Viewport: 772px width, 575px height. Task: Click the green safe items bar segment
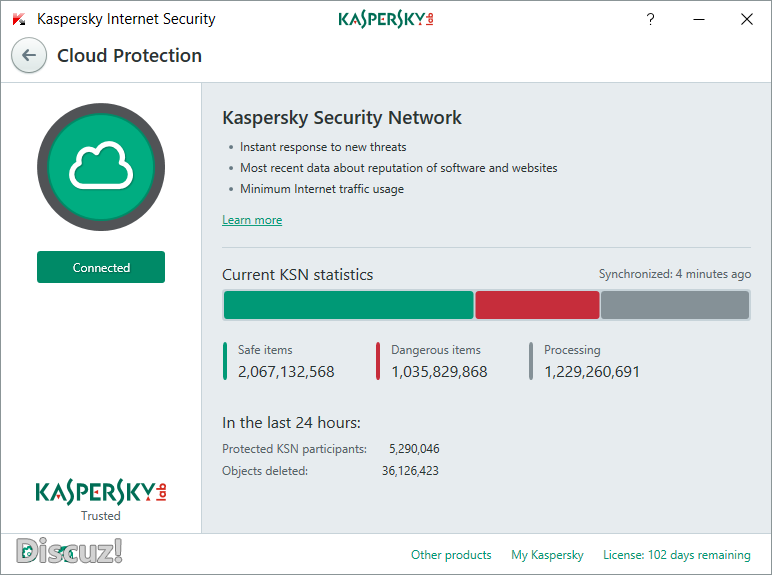tap(349, 305)
